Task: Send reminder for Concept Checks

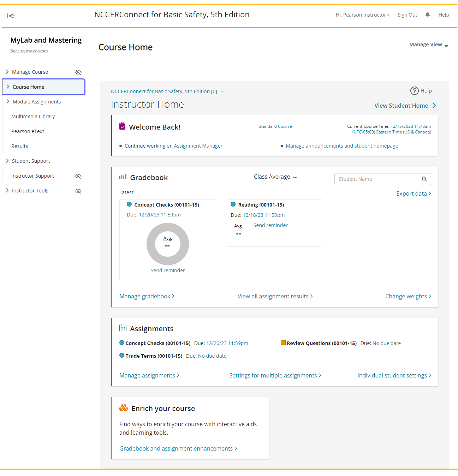Action: point(168,270)
